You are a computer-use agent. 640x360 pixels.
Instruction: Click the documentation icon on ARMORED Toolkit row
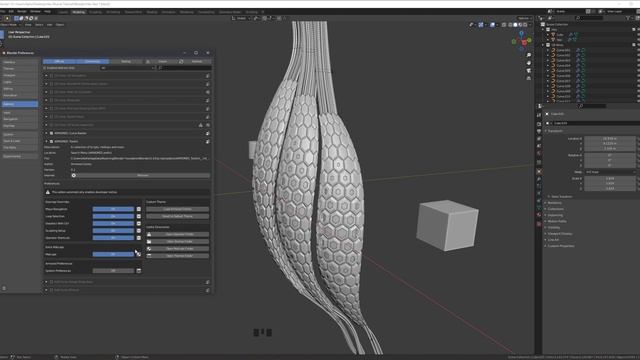tap(207, 141)
